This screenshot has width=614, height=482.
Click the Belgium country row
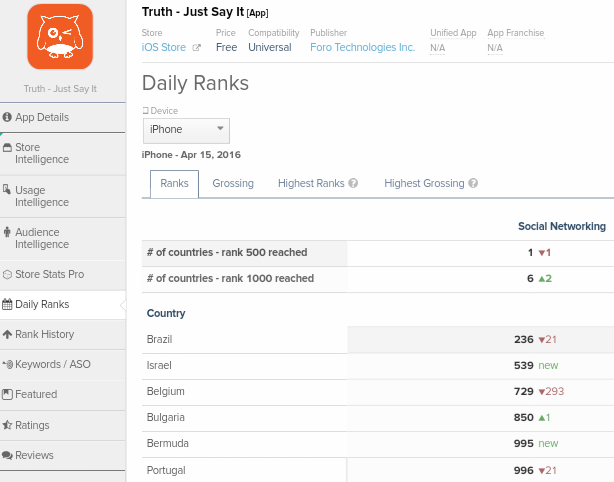click(378, 392)
